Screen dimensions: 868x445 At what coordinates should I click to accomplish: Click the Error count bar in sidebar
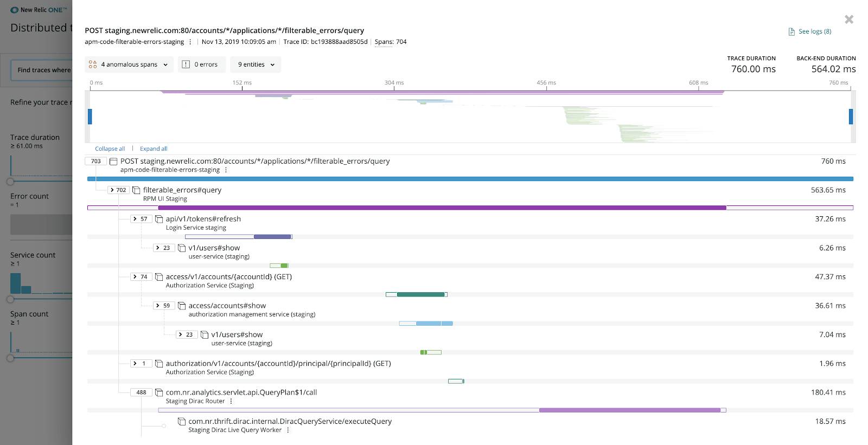[x=41, y=224]
